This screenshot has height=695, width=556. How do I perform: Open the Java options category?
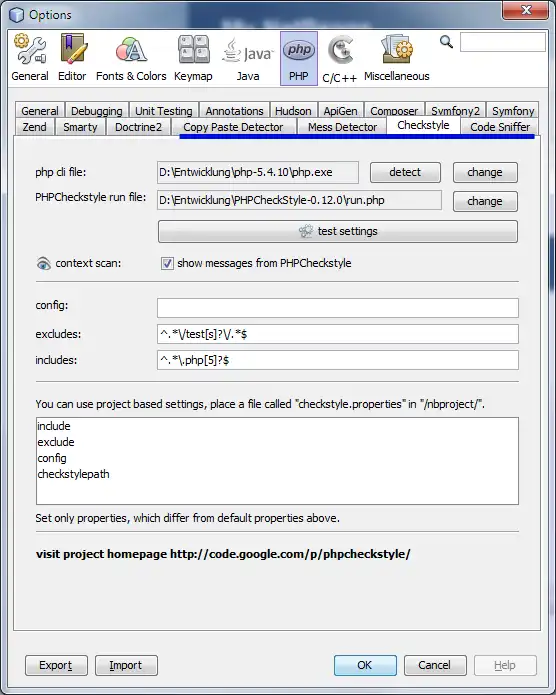click(x=248, y=59)
